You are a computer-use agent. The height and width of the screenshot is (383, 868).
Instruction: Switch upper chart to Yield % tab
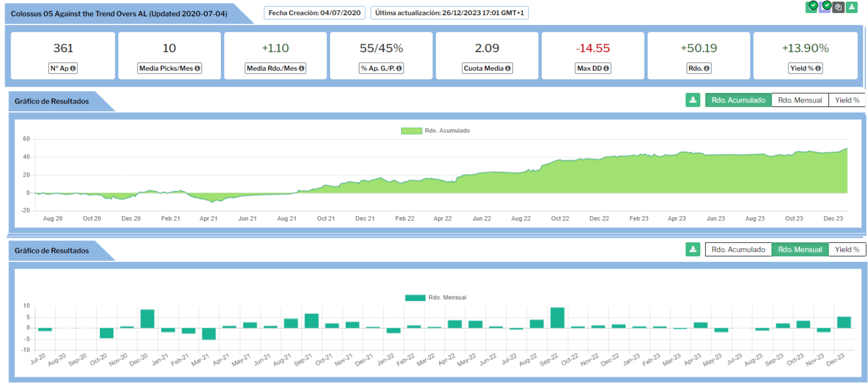(847, 100)
